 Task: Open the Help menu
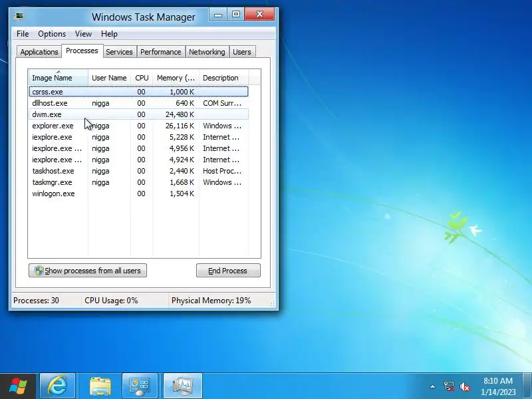[x=109, y=34]
